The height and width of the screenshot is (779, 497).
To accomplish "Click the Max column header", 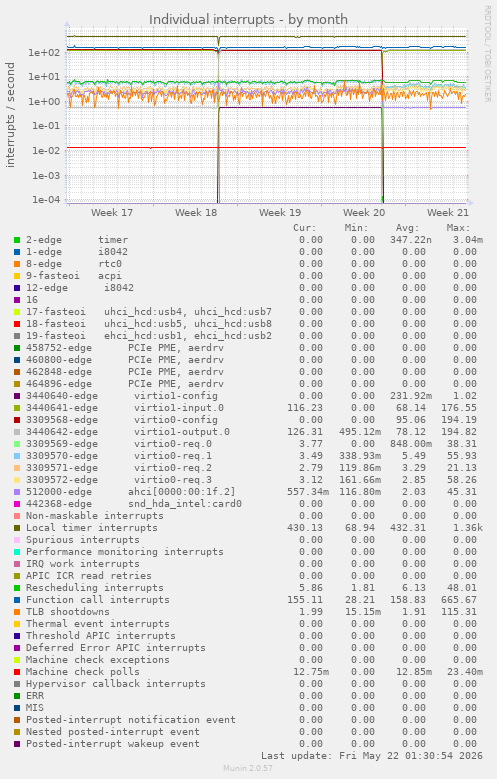I will tap(458, 228).
